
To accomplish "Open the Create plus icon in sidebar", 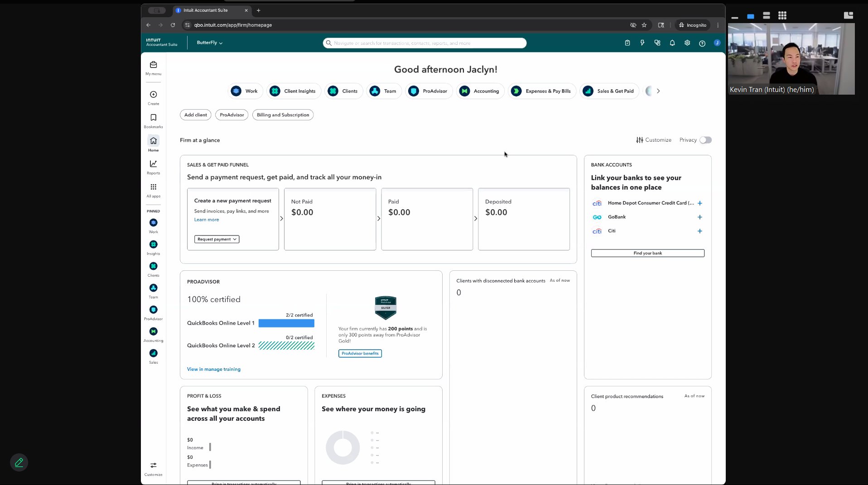I will (153, 95).
